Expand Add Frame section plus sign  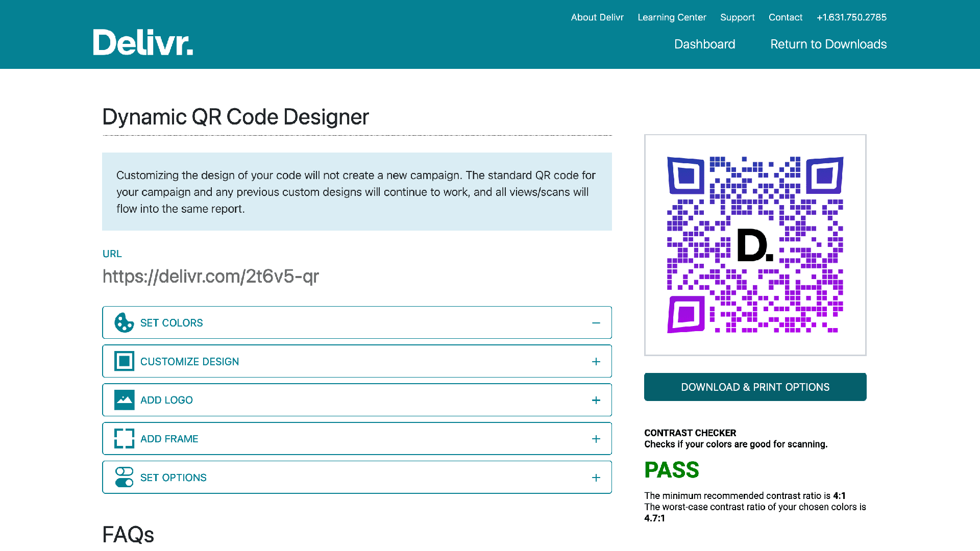596,439
